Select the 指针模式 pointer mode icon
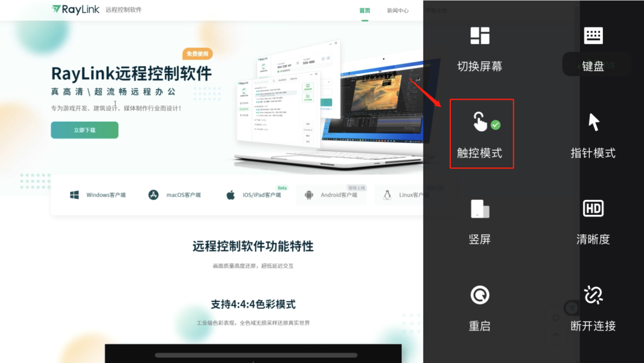644x363 pixels. point(593,122)
